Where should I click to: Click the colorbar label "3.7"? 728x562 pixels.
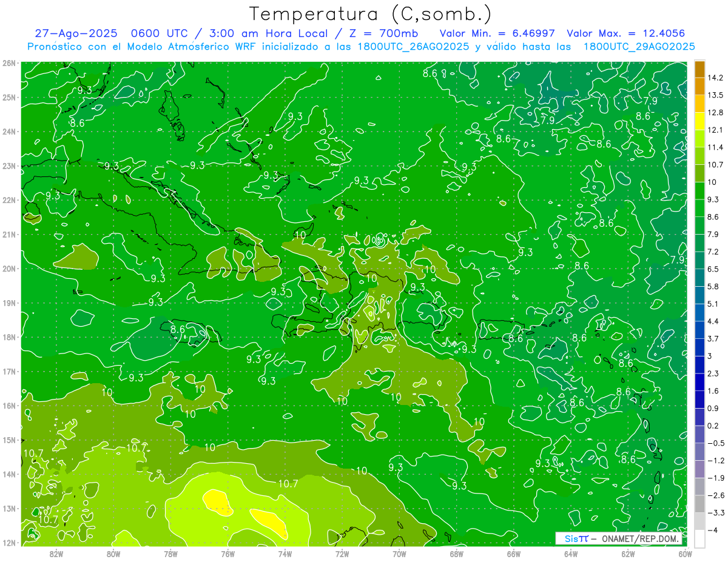(713, 338)
